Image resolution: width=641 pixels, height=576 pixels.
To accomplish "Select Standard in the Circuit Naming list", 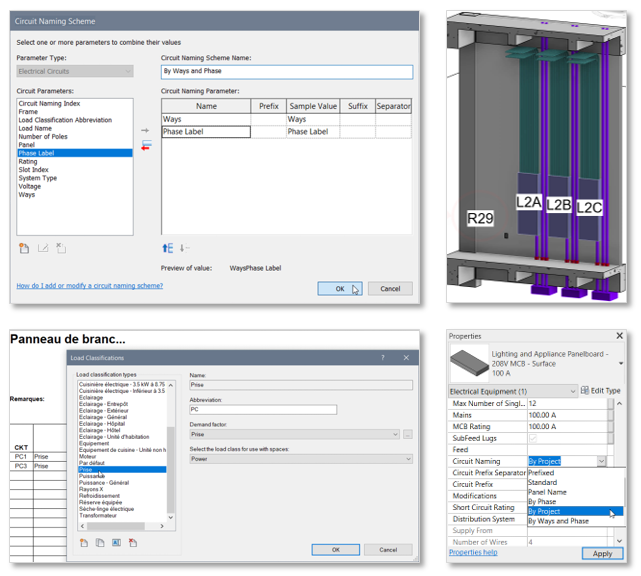I will coord(542,482).
